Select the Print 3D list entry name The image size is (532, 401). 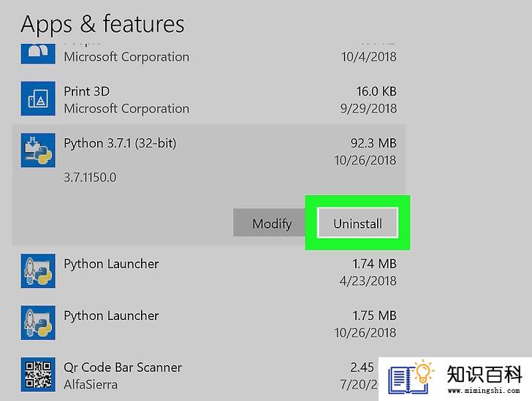pos(86,91)
